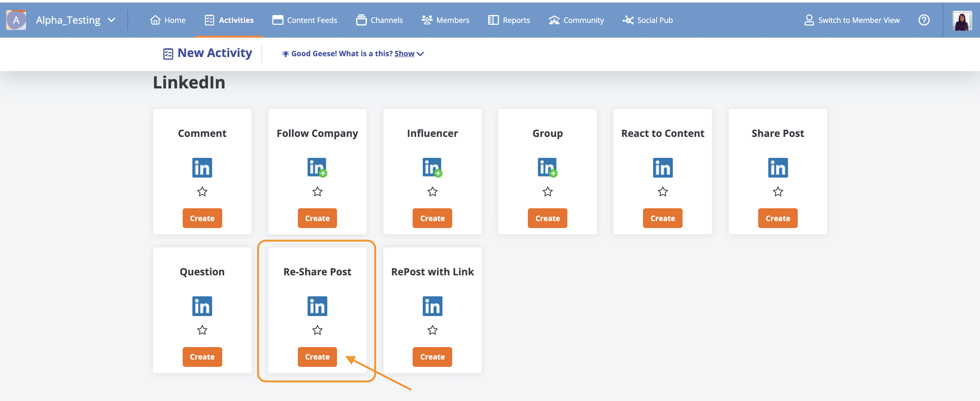This screenshot has width=980, height=401.
Task: Favorite the Share Post activity star
Action: click(778, 192)
